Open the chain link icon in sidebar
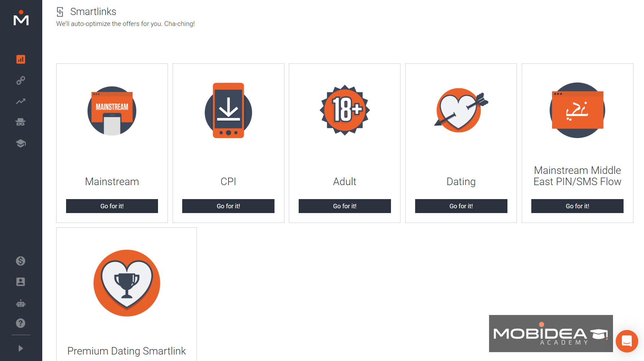Screen dimensions: 644x361 click(x=21, y=80)
